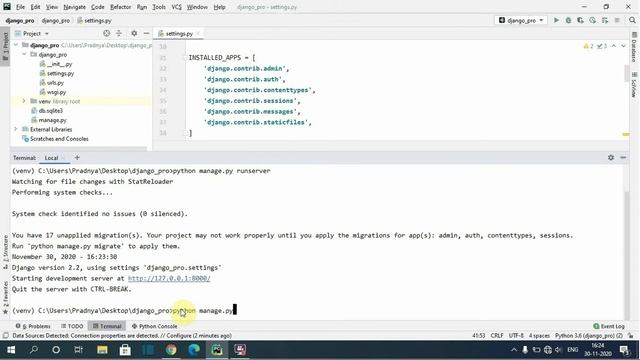Open Microsoft Store from taskbar
The width and height of the screenshot is (640, 360).
point(125,350)
